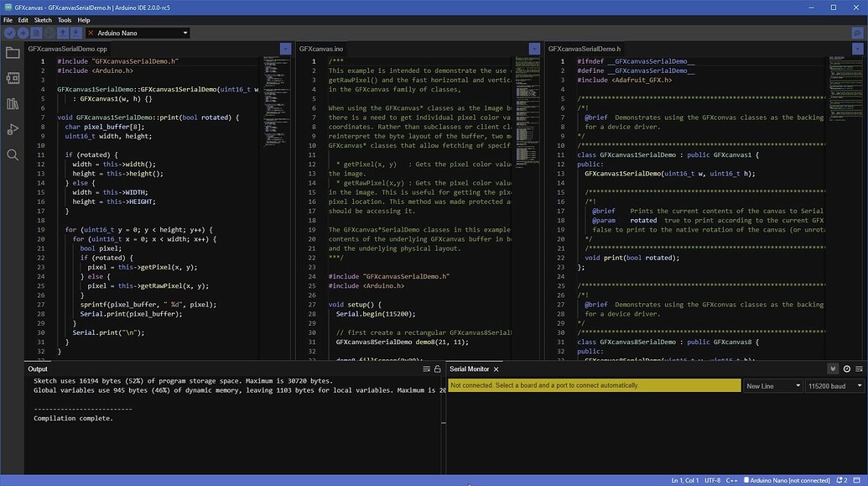
Task: Open the Library Manager sidebar icon
Action: 12,104
